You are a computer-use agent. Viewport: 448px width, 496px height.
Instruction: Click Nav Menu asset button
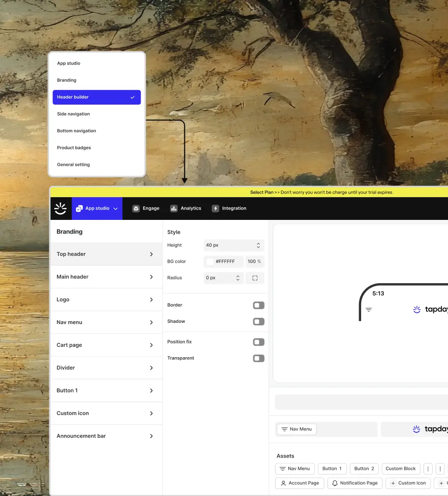click(295, 469)
